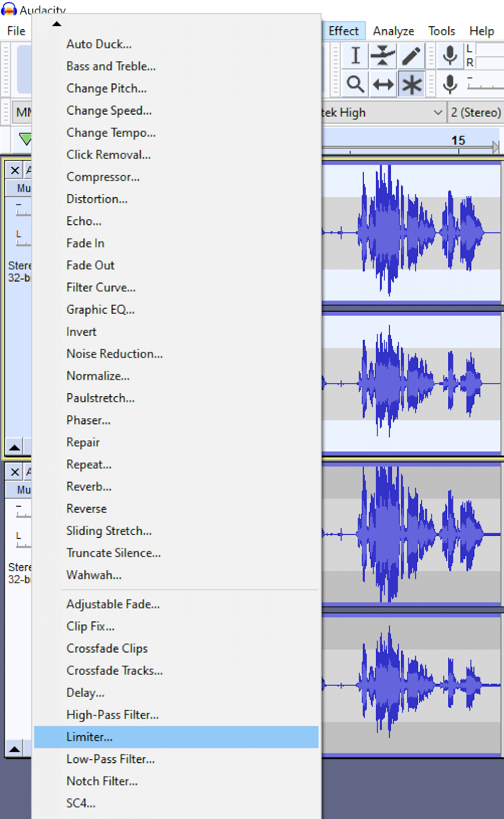Open the highlighted Limiter effect
The image size is (504, 819).
[x=177, y=737]
